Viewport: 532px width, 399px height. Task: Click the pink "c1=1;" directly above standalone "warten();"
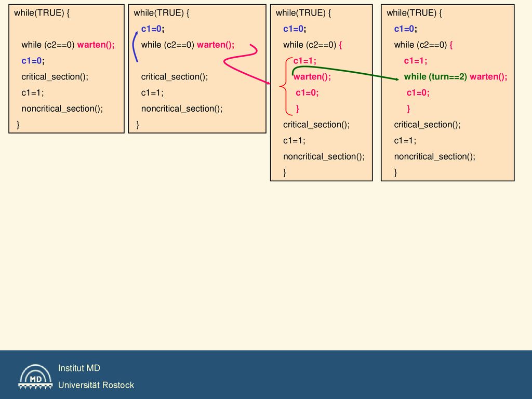(304, 61)
